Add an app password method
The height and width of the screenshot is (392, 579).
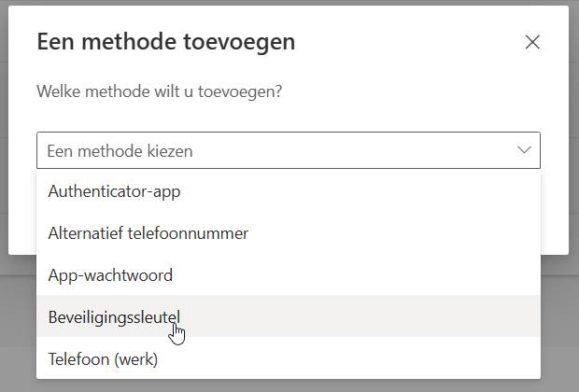[289, 275]
